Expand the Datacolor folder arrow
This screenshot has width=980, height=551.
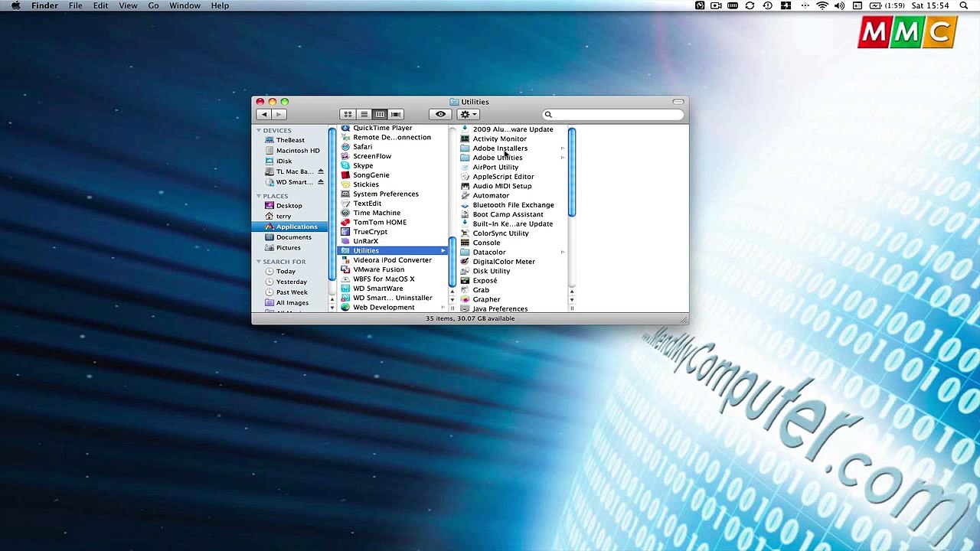tap(563, 252)
